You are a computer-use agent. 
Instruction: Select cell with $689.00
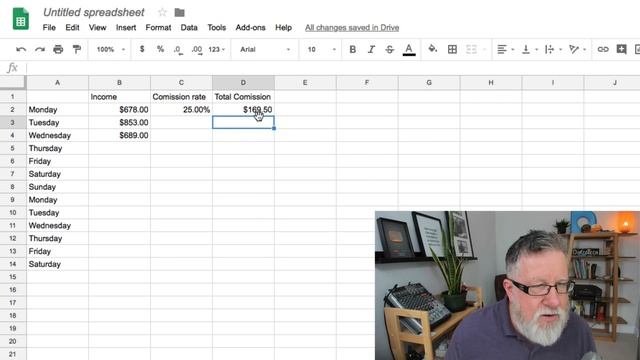[x=119, y=135]
